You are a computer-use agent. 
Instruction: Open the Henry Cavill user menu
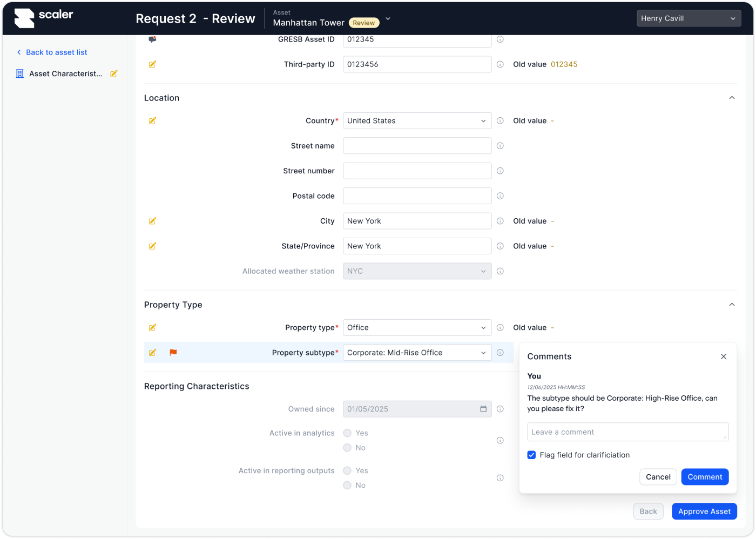click(687, 18)
